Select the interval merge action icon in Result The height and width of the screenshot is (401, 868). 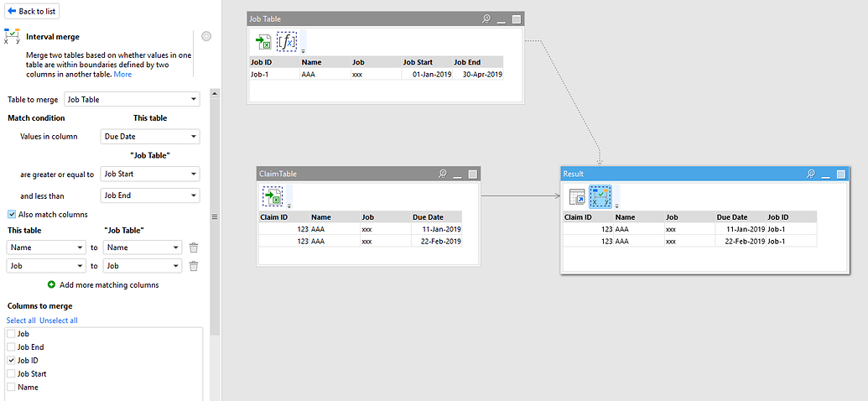[600, 195]
